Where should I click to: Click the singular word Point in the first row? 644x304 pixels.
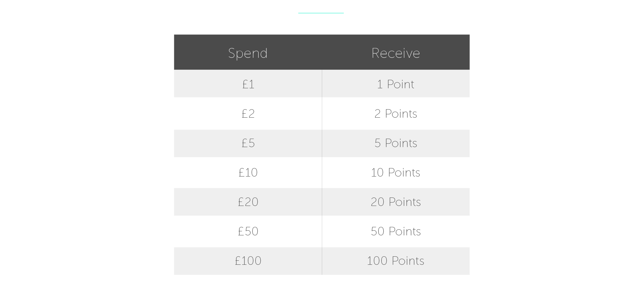[x=400, y=84]
